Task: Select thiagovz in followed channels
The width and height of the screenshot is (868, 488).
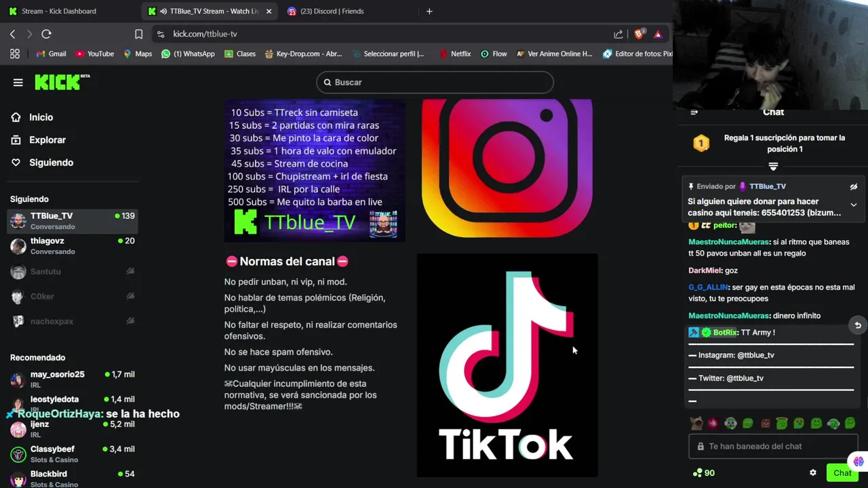Action: 73,246
